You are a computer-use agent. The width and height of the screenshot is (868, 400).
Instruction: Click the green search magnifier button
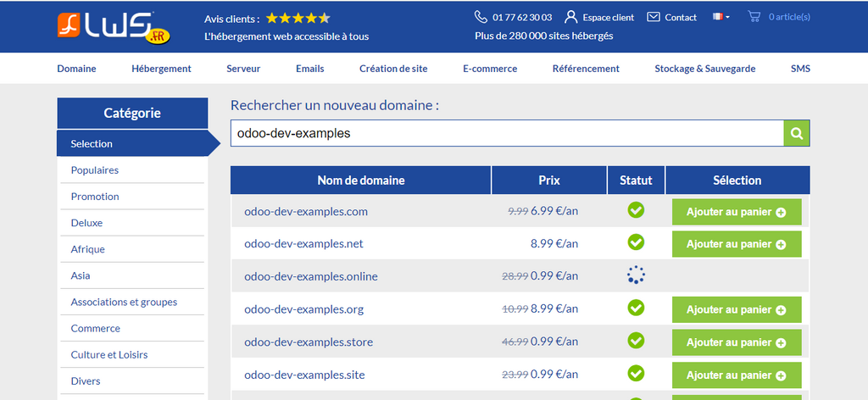coord(797,133)
